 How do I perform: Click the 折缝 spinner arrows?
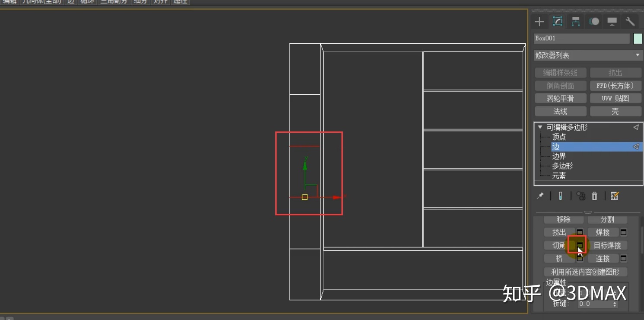(615, 304)
